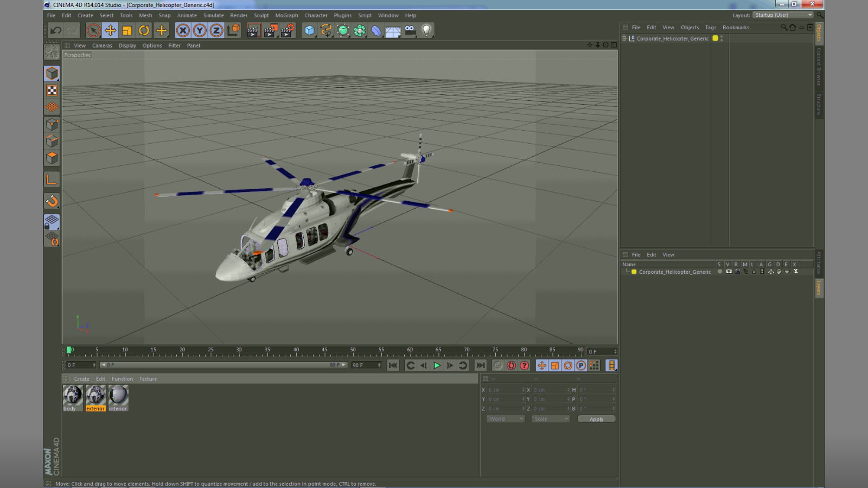The height and width of the screenshot is (488, 868).
Task: Expand Corporate_Helicopter_Generic in object tree
Action: click(624, 38)
